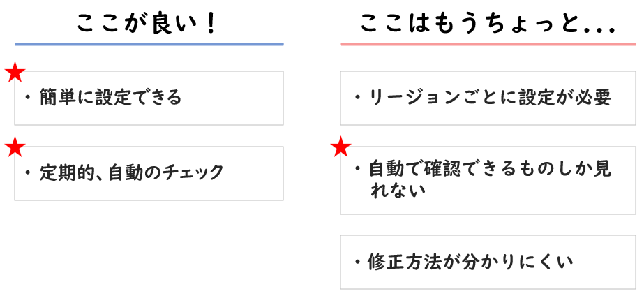Click the 簡単に設定できる text
Screen dimensions: 644x296
point(111,98)
